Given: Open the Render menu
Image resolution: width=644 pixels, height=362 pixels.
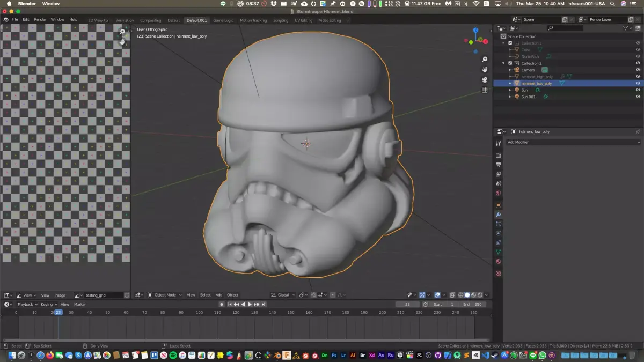Looking at the screenshot, I should [x=40, y=19].
